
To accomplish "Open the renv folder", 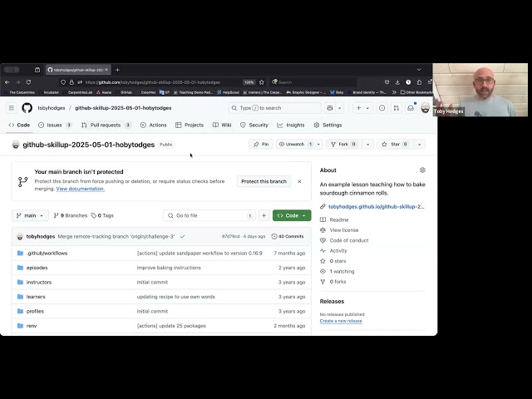I will 32,326.
